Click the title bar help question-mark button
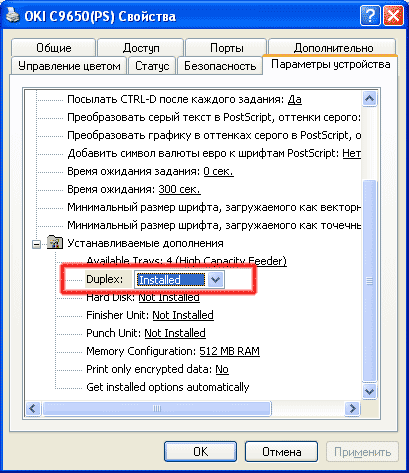 pos(370,16)
